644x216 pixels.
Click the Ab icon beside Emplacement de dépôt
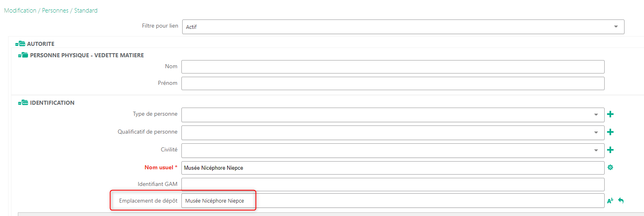(x=610, y=201)
